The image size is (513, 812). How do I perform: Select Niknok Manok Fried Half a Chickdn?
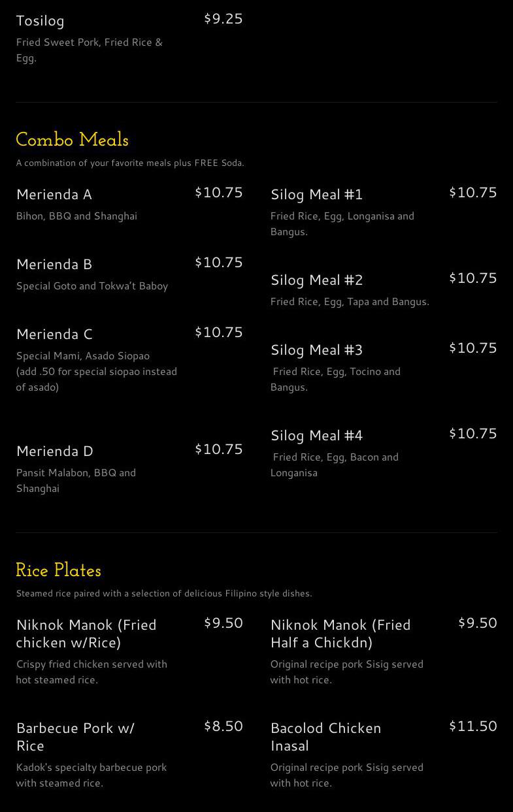pos(340,634)
